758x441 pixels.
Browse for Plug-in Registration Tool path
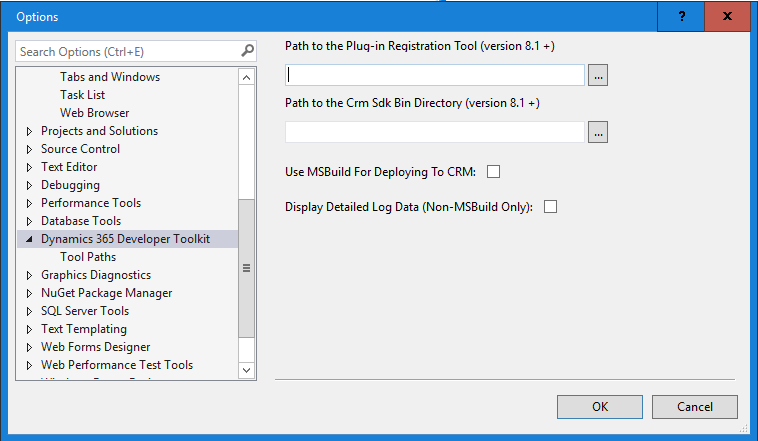598,75
